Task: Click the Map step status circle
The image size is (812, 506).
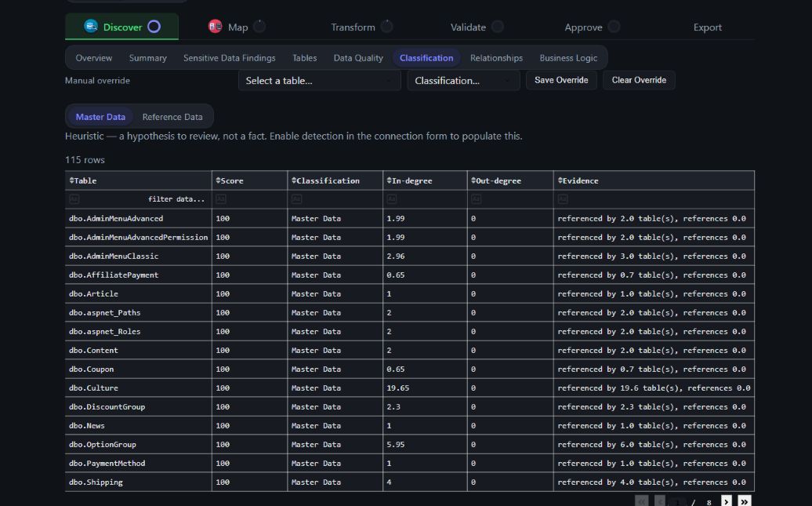Action: [259, 27]
